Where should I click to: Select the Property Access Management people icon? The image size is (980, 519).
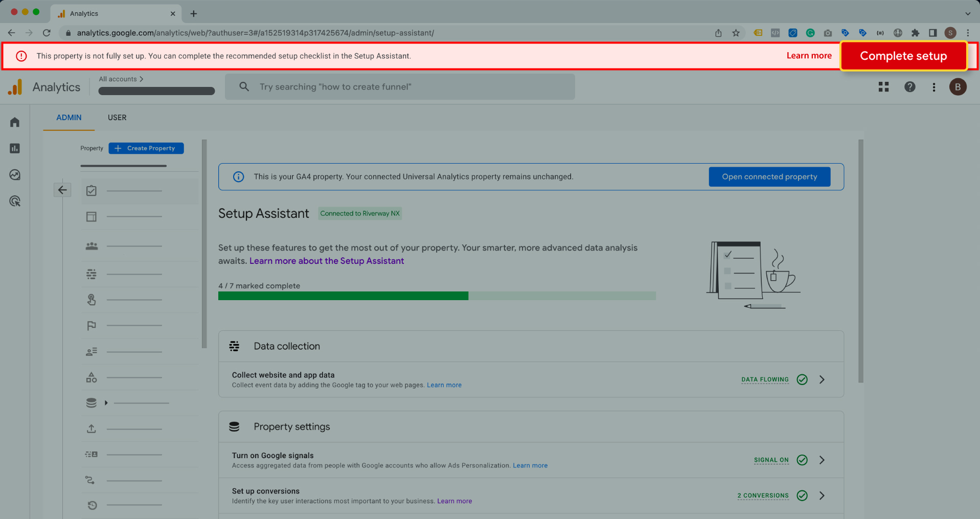pos(92,246)
